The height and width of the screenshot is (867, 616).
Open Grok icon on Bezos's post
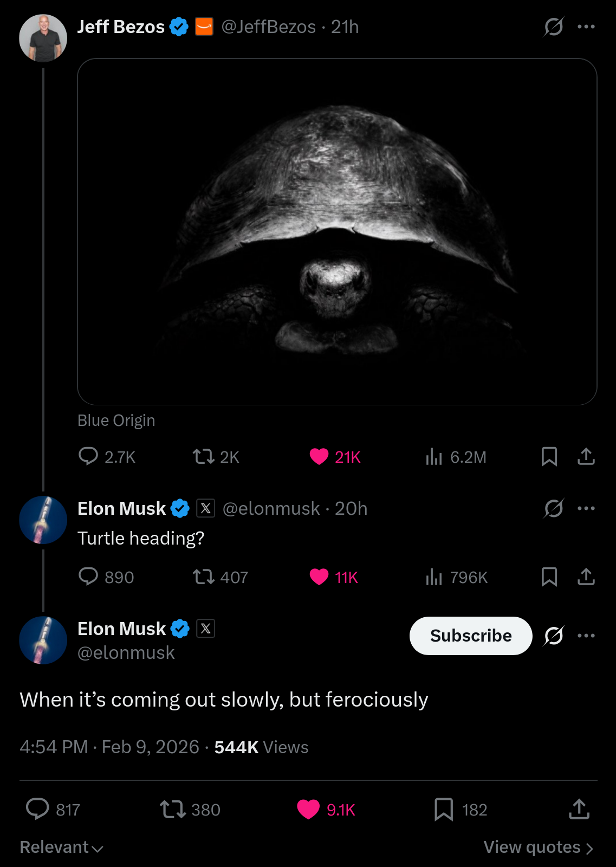[553, 27]
